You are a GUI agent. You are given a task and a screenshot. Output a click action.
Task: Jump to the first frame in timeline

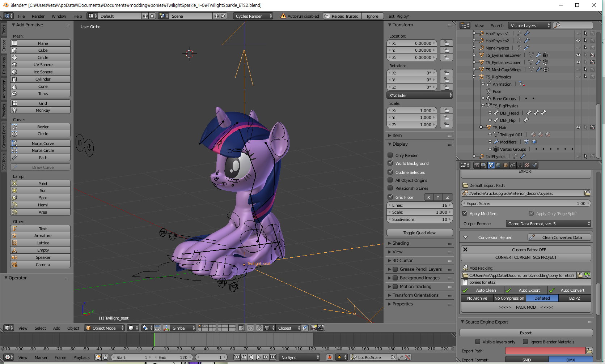coord(237,357)
